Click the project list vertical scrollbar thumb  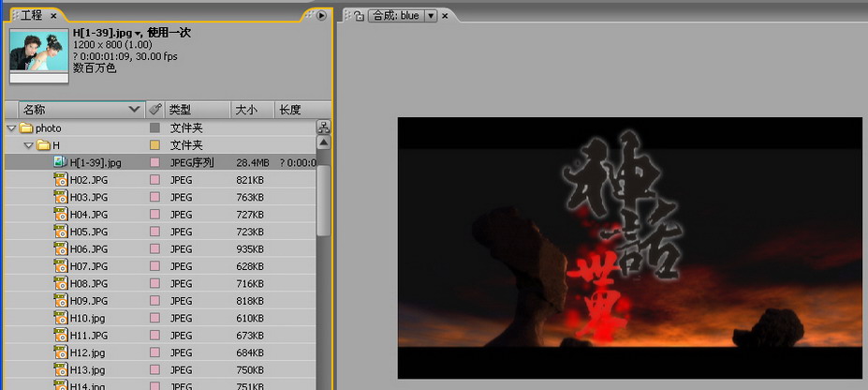323,200
